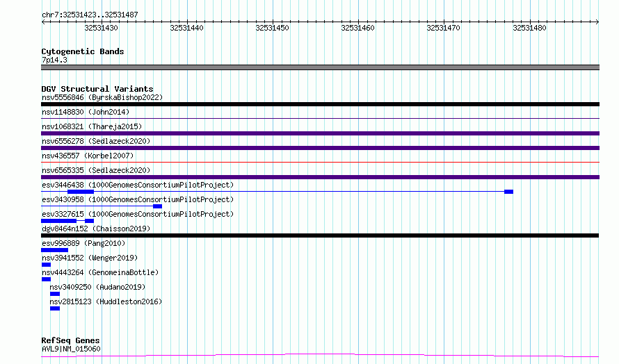Image resolution: width=619 pixels, height=364 pixels.
Task: Click the black bar under nsv5556846
Action: pos(320,104)
